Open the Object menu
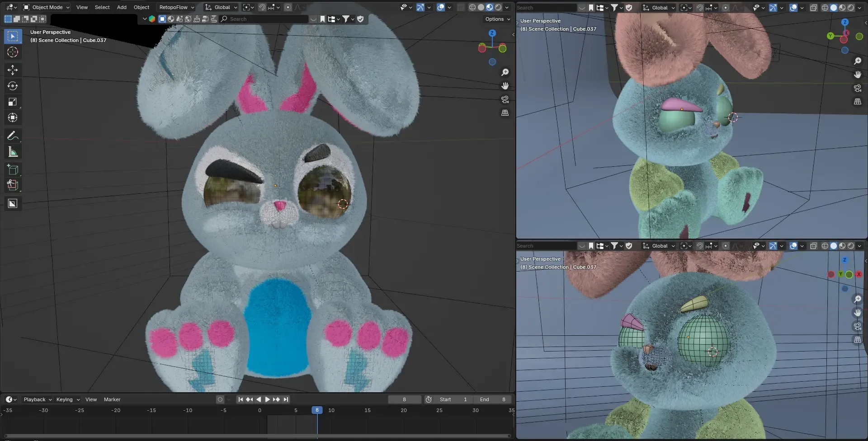 click(142, 7)
